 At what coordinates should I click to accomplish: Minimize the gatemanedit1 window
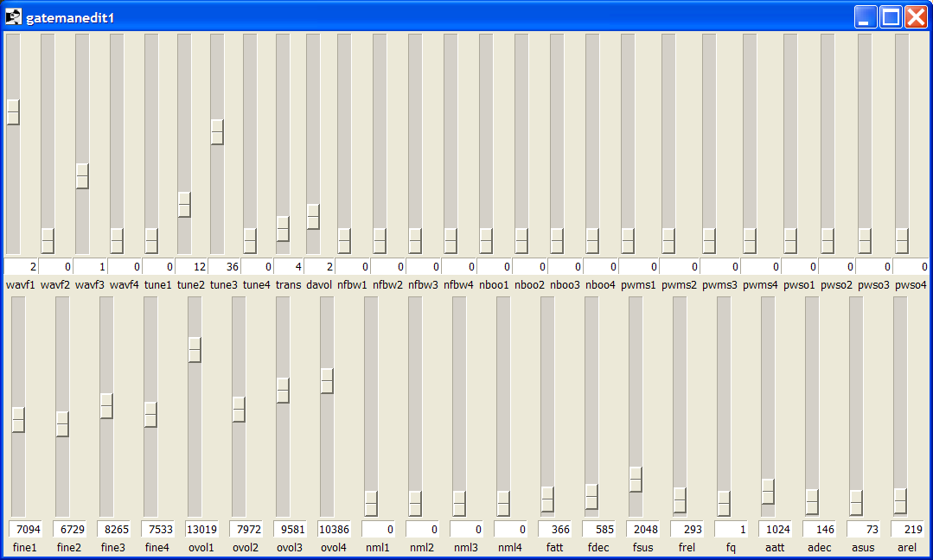[866, 17]
